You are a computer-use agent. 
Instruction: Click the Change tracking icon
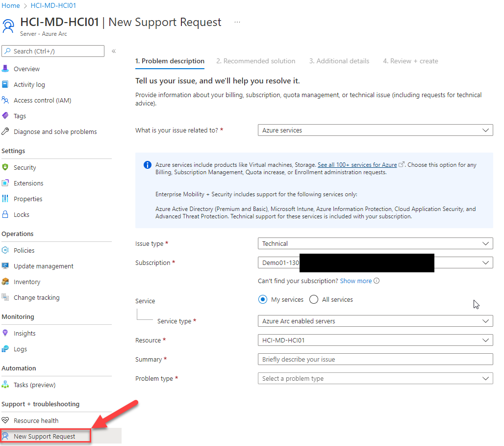click(5, 297)
